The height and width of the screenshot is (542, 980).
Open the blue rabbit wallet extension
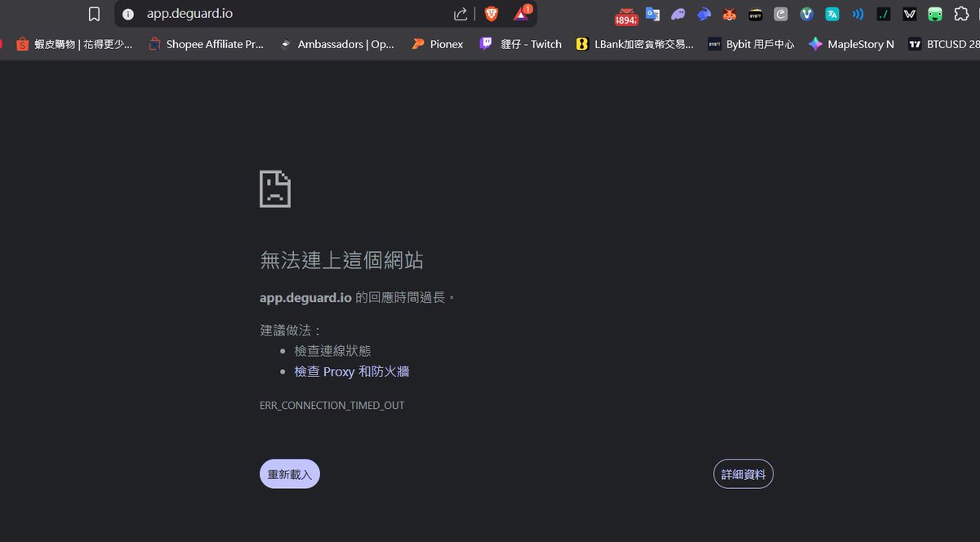[x=704, y=14]
